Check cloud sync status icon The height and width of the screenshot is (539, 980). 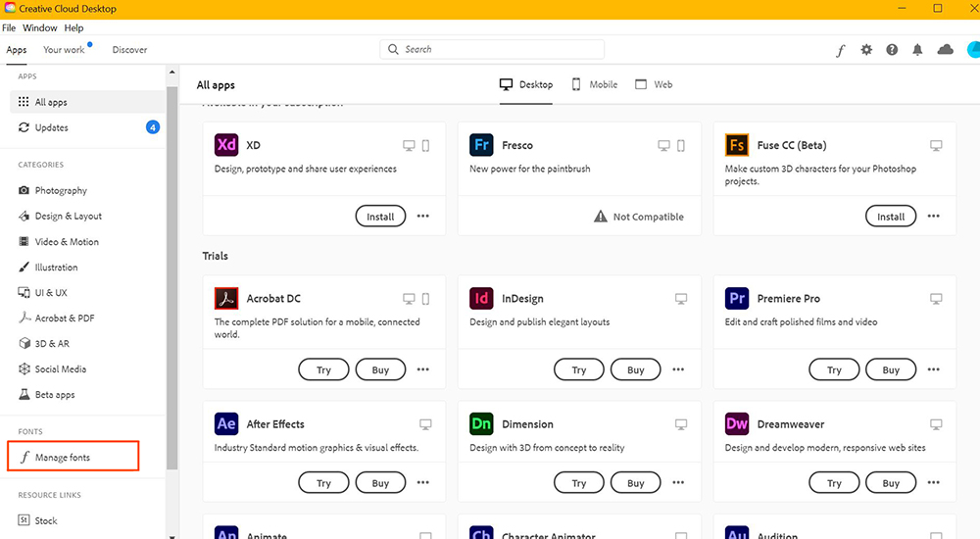pyautogui.click(x=945, y=49)
